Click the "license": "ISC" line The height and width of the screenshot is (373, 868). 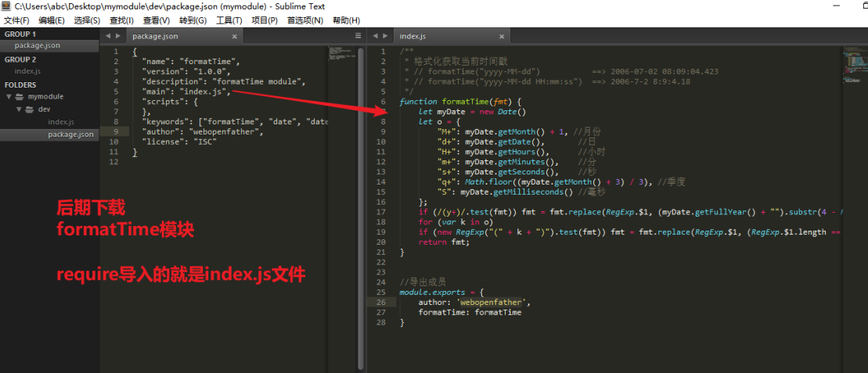pyautogui.click(x=179, y=142)
